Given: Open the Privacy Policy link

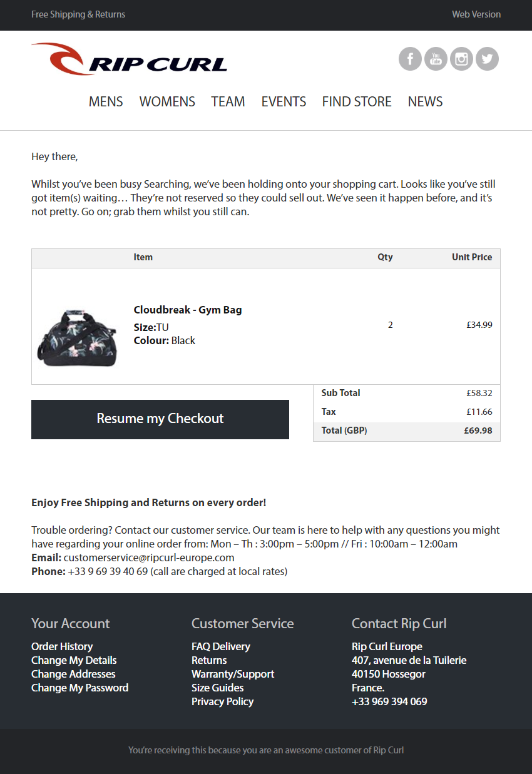Looking at the screenshot, I should 223,701.
